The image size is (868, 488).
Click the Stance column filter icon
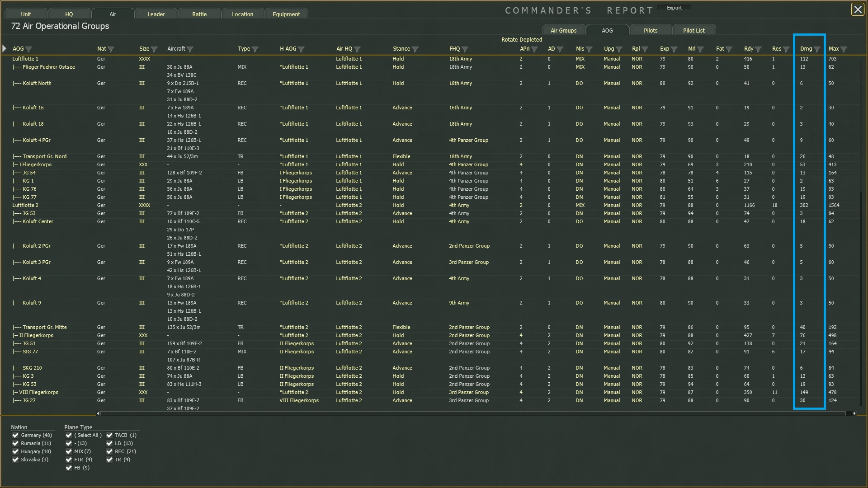(x=415, y=49)
